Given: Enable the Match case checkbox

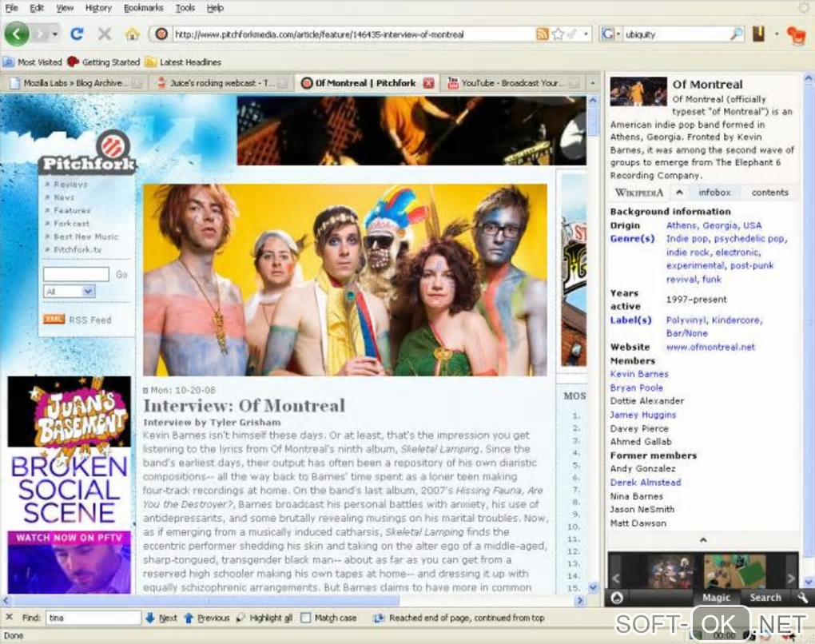Looking at the screenshot, I should 305,618.
